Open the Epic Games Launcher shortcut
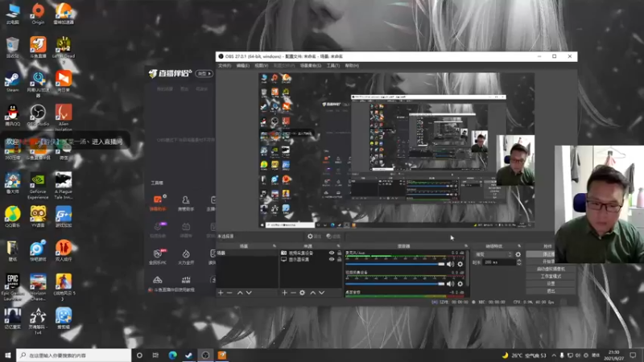This screenshot has width=644, height=362. point(12,287)
